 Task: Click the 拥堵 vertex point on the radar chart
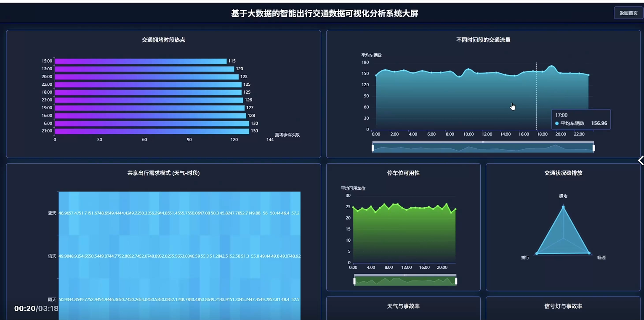point(563,207)
